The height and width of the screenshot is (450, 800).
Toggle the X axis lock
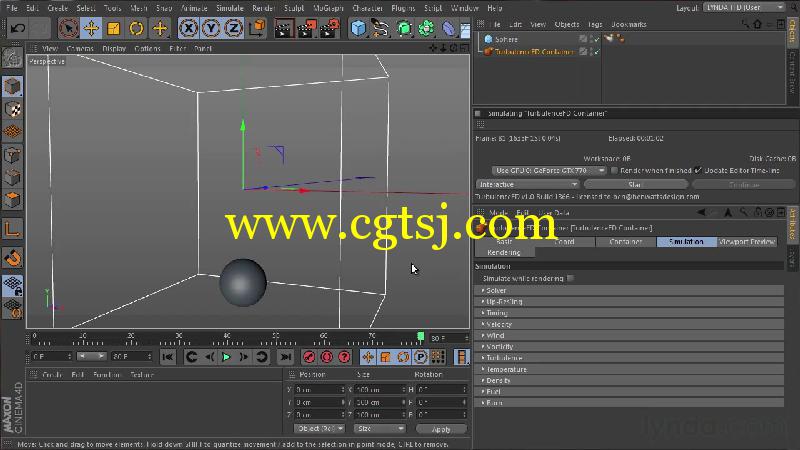188,28
